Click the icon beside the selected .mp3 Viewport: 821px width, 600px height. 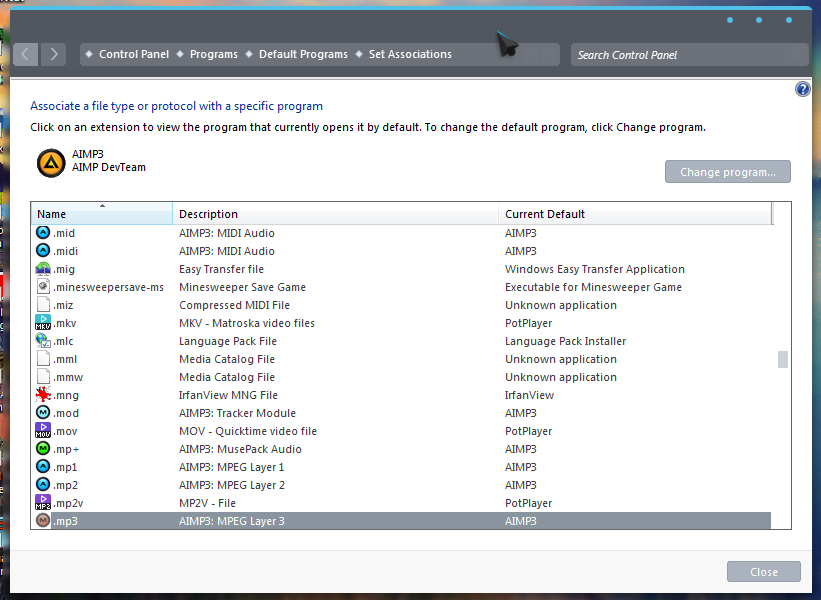pyautogui.click(x=43, y=520)
